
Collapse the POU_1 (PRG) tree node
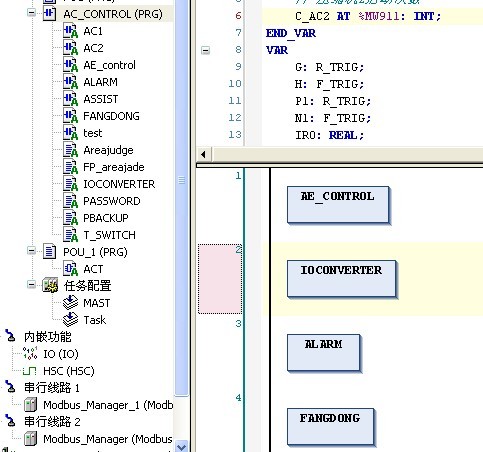pos(32,251)
